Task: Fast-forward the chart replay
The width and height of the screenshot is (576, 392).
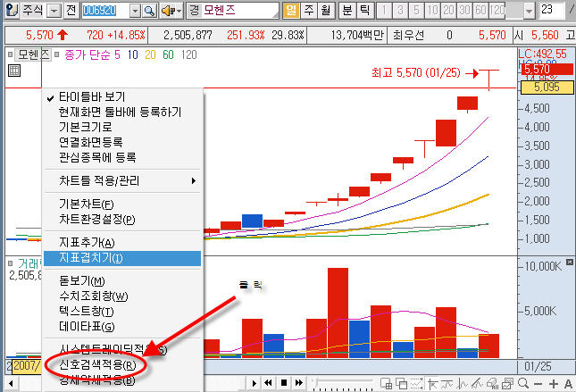Action: (299, 383)
